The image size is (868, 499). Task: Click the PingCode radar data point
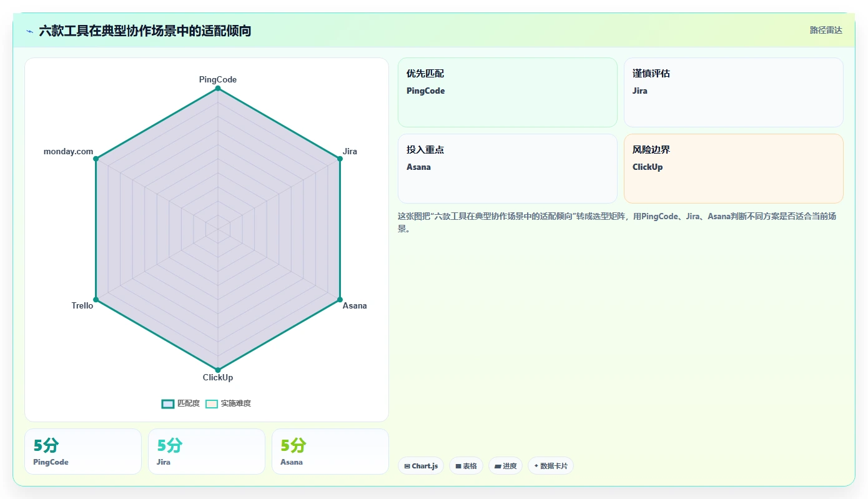click(x=218, y=88)
